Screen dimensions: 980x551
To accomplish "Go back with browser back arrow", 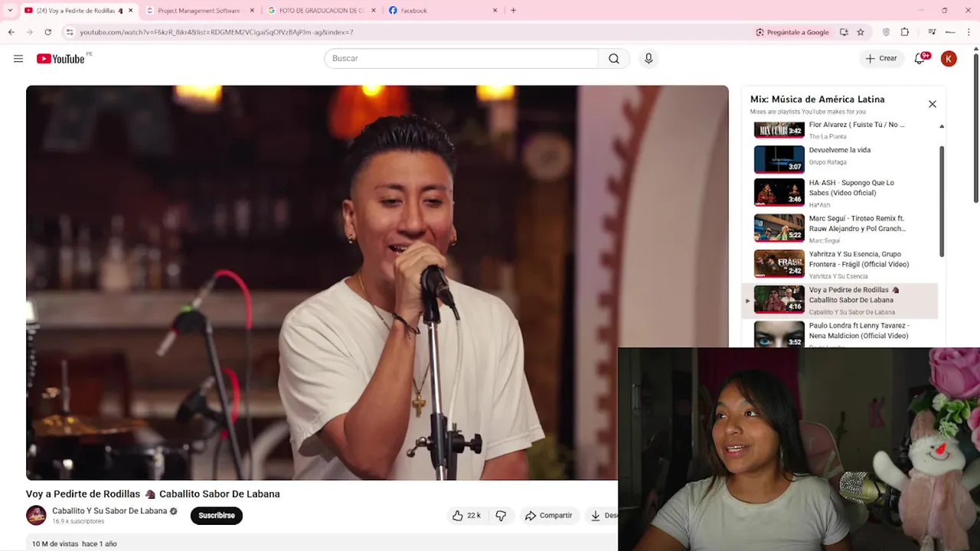I will 11,32.
